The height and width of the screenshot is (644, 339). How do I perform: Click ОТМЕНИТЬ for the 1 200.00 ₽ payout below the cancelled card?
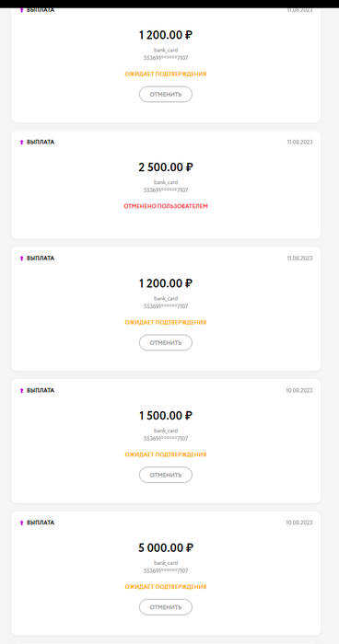tap(166, 342)
